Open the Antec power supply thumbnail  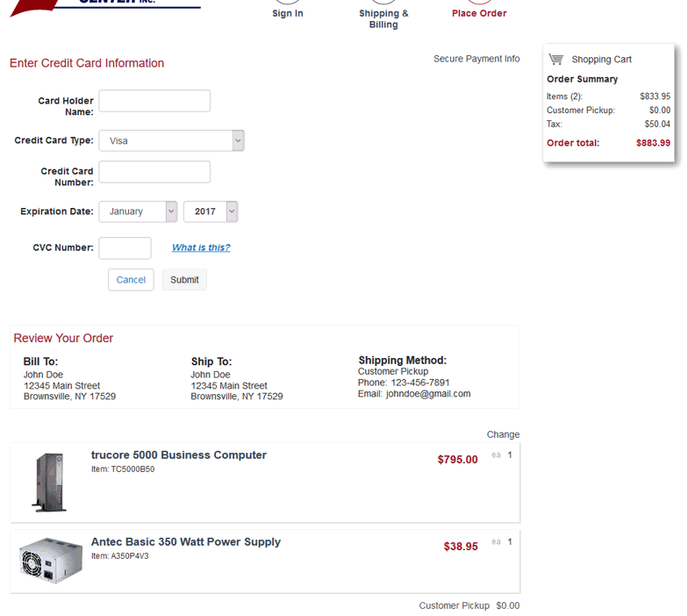coord(51,561)
